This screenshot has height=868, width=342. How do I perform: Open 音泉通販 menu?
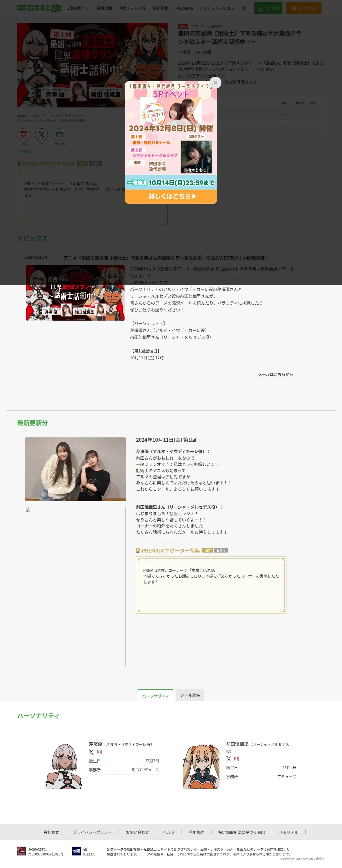click(x=104, y=9)
